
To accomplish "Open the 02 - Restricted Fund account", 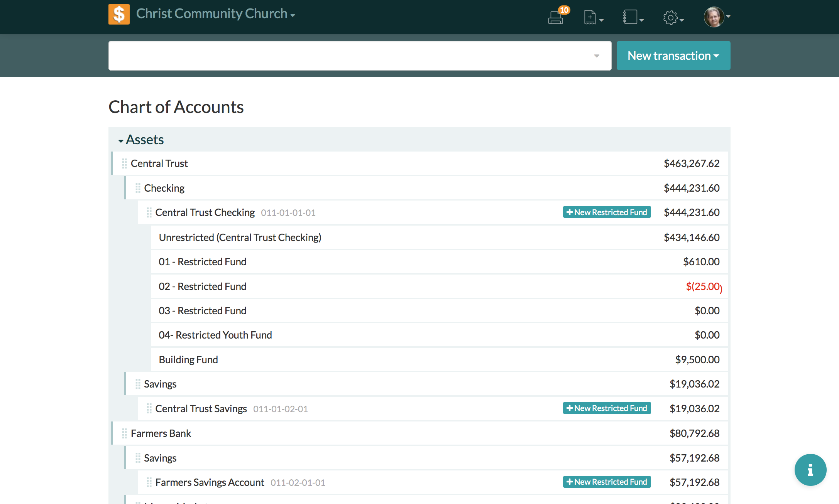I will coord(202,287).
